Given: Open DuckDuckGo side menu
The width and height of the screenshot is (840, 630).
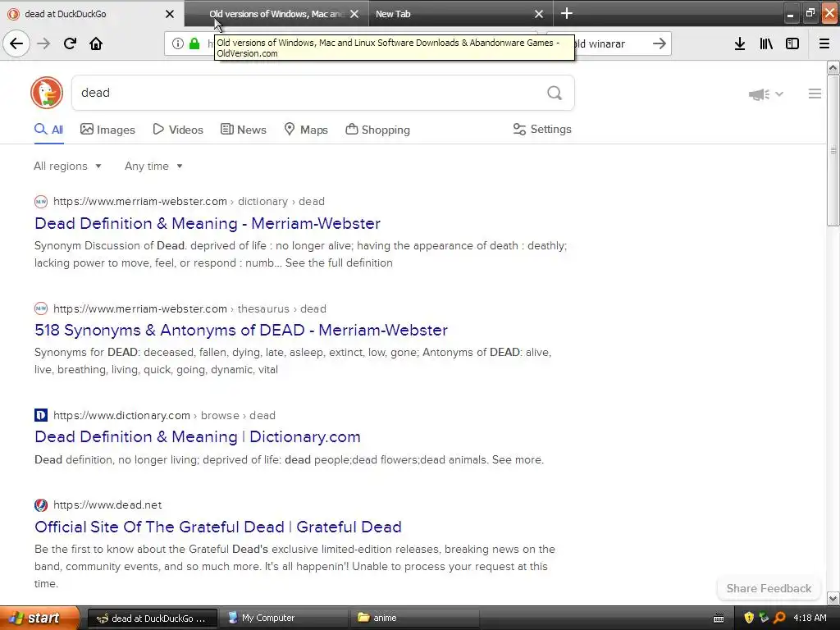Looking at the screenshot, I should pyautogui.click(x=815, y=94).
